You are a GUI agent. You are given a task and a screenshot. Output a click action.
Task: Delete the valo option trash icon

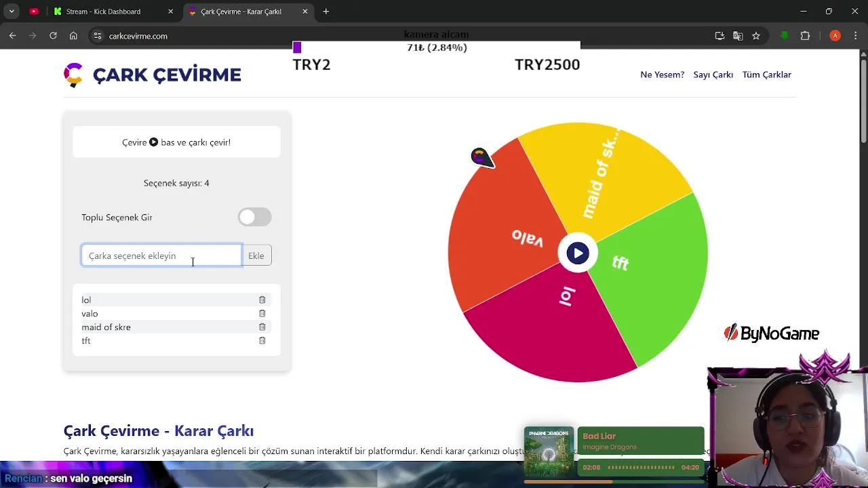[x=262, y=313]
